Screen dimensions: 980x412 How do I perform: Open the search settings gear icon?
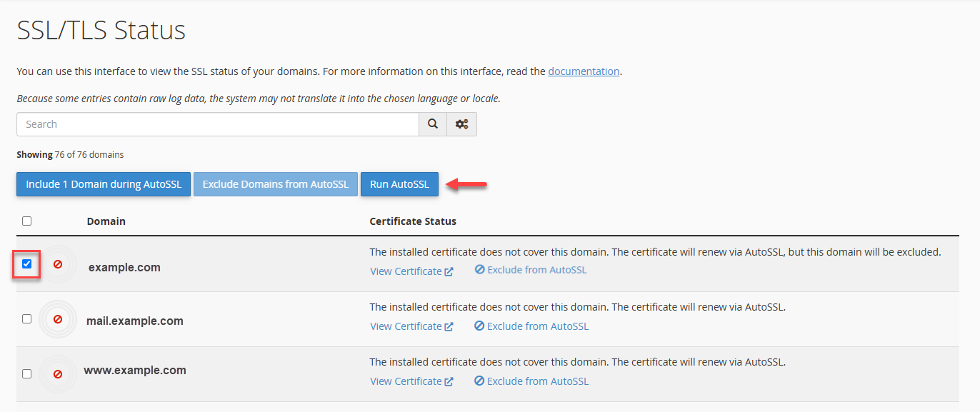[x=461, y=124]
